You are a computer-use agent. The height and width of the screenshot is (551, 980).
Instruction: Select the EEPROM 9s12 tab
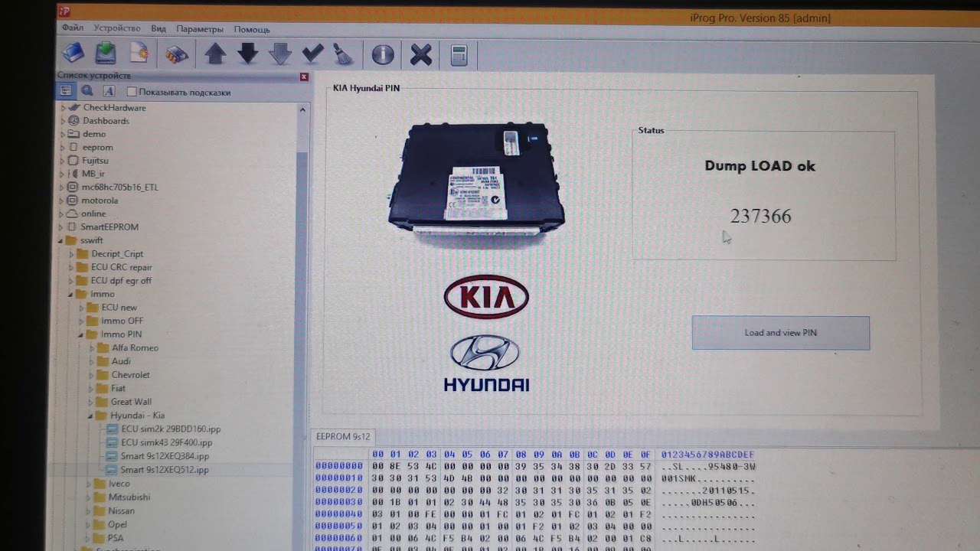coord(343,436)
